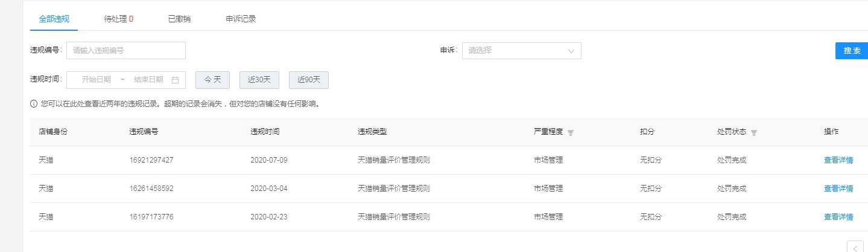The height and width of the screenshot is (252, 868).
Task: Switch to 待处理 tab
Action: point(119,19)
